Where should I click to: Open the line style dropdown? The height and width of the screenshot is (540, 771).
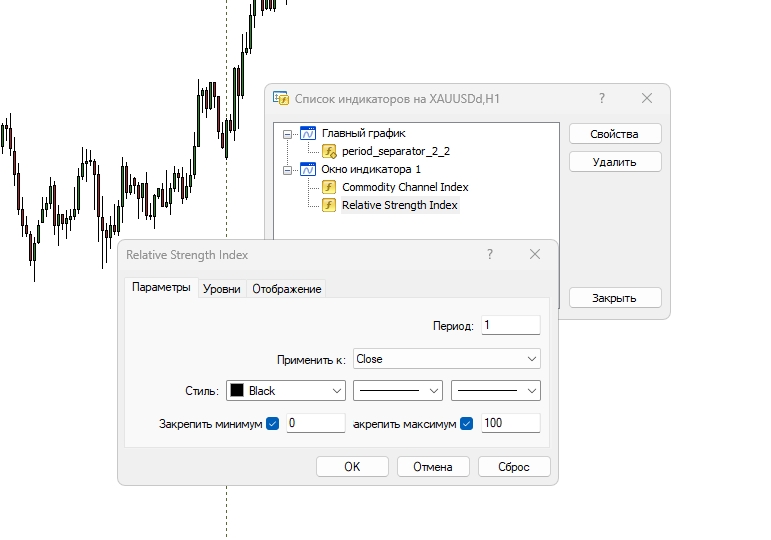pyautogui.click(x=398, y=391)
